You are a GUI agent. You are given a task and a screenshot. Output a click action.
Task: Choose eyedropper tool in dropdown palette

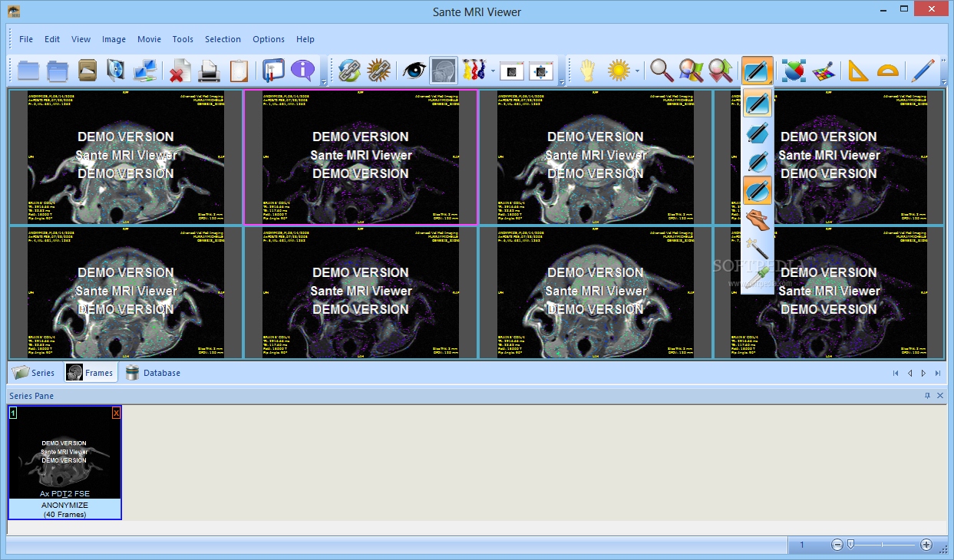[x=758, y=277]
